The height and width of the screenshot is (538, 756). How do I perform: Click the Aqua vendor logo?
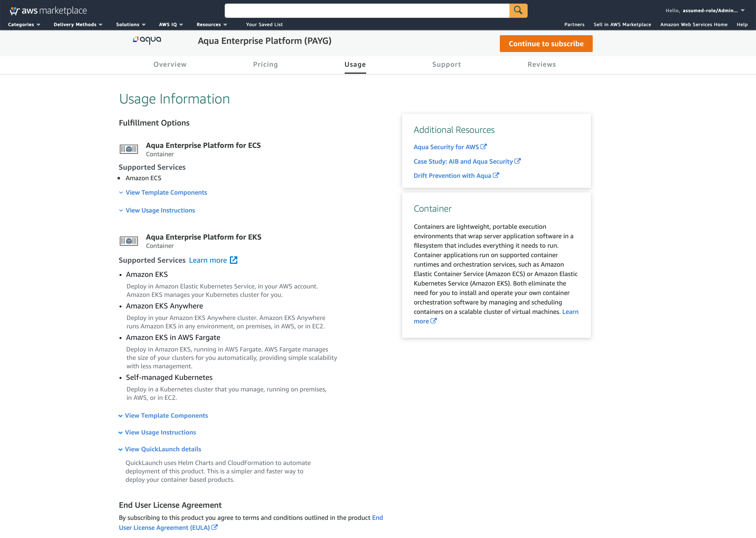pos(147,40)
